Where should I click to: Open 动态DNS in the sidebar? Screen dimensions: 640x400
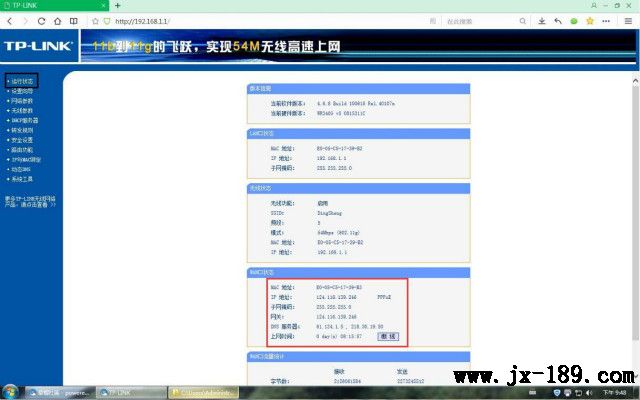(20, 169)
